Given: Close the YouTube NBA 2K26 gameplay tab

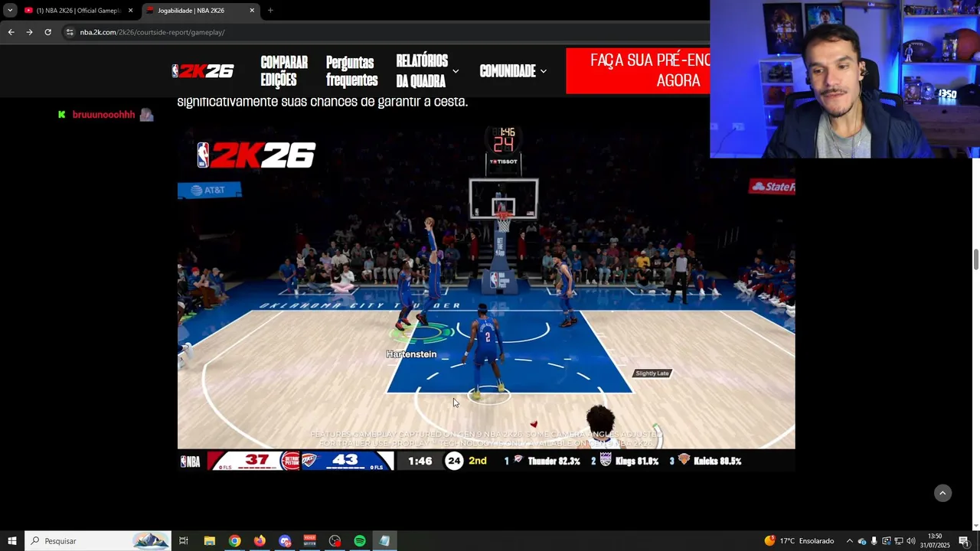Looking at the screenshot, I should pos(130,11).
